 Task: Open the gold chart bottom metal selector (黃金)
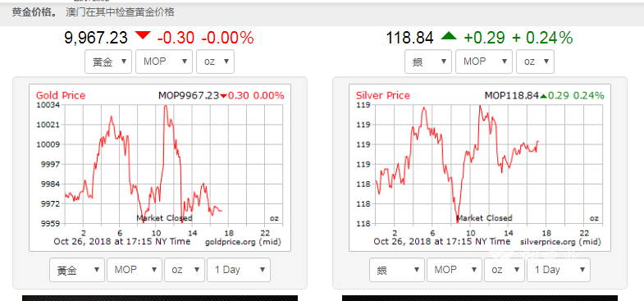click(x=77, y=270)
